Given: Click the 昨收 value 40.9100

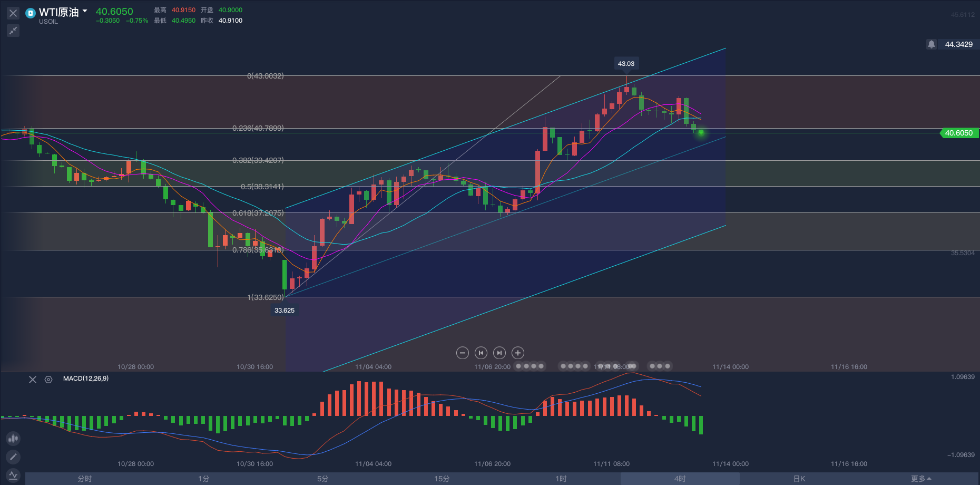Looking at the screenshot, I should [x=231, y=21].
